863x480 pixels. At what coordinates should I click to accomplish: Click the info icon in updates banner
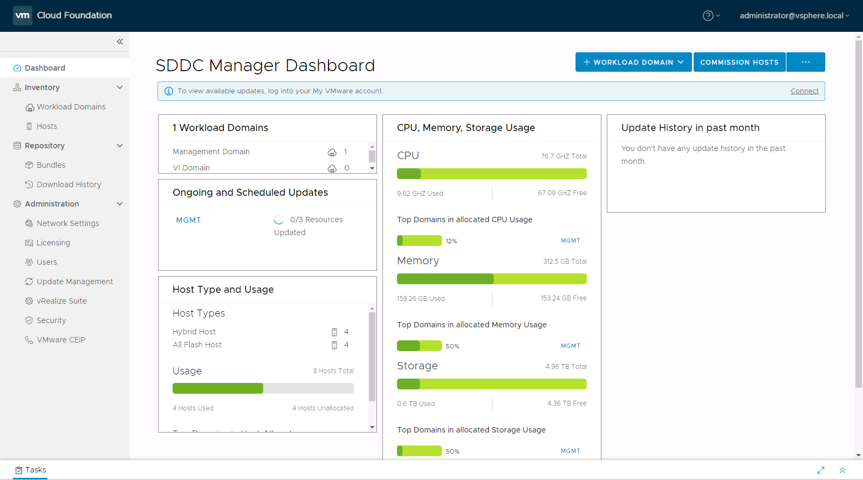[x=168, y=91]
